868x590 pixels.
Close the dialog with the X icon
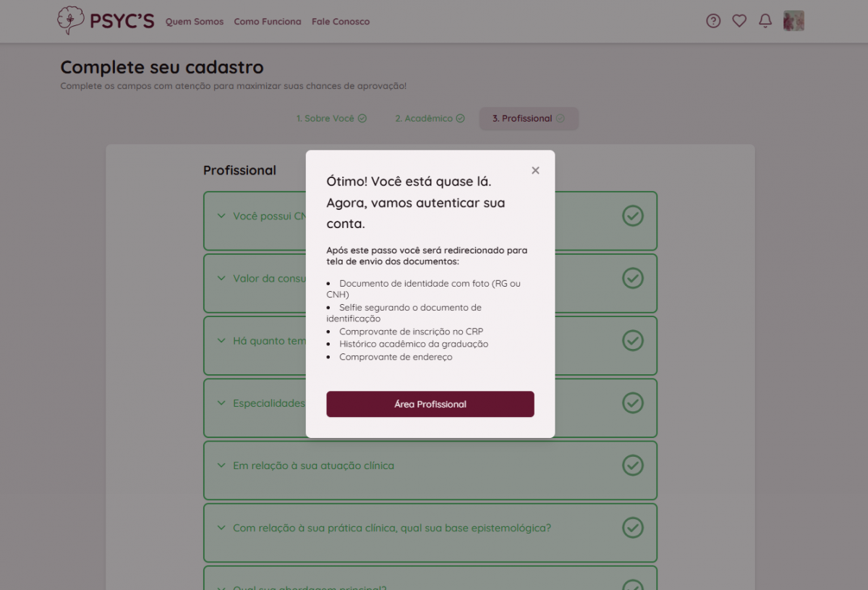coord(535,170)
